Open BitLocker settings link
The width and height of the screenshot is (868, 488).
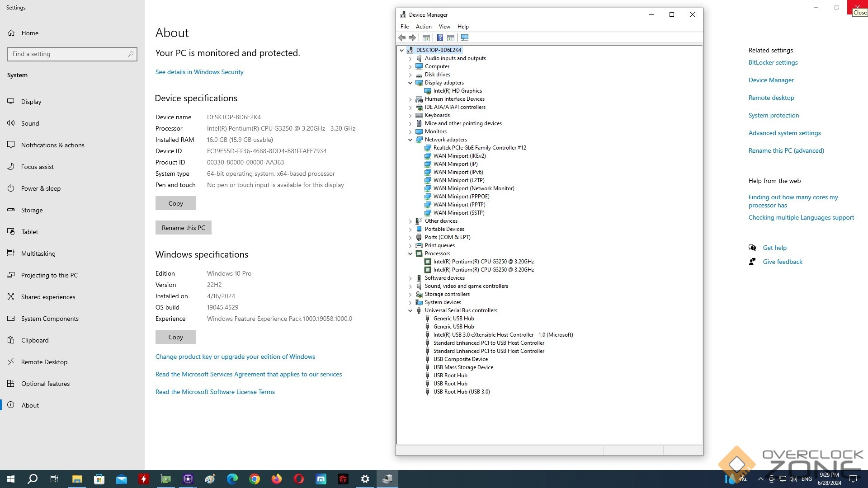click(x=773, y=62)
